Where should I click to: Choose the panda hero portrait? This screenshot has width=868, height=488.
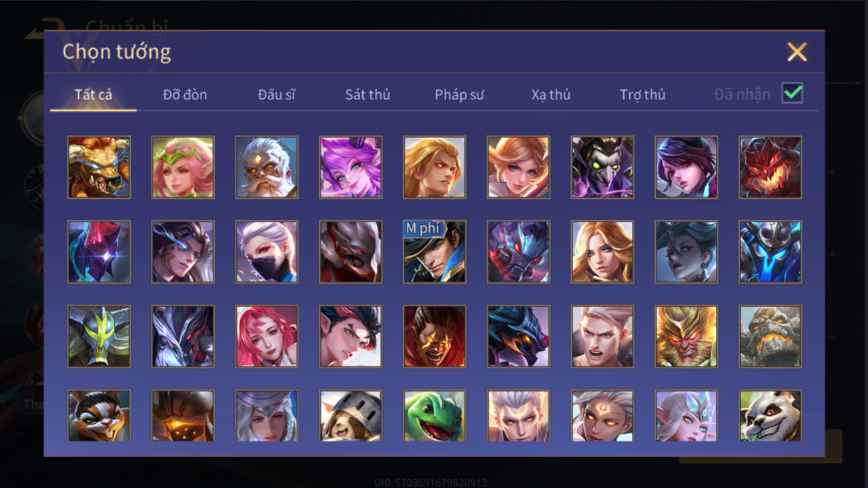tap(770, 416)
